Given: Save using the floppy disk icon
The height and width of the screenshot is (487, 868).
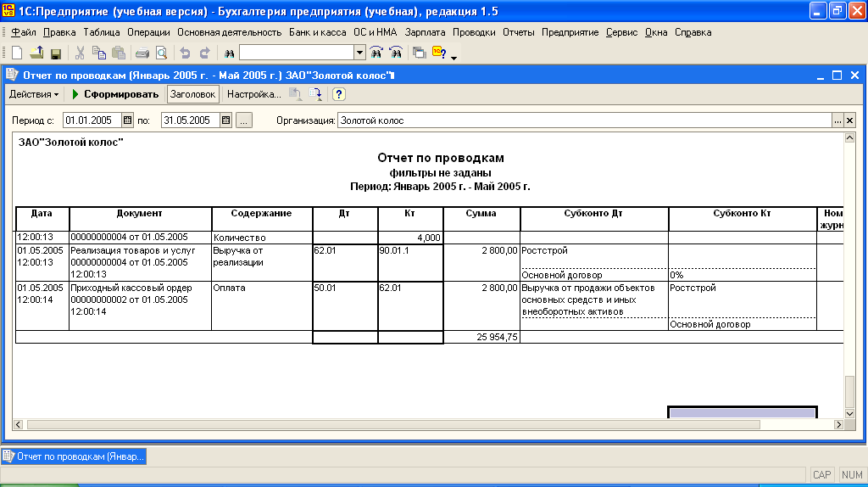Looking at the screenshot, I should [x=55, y=53].
